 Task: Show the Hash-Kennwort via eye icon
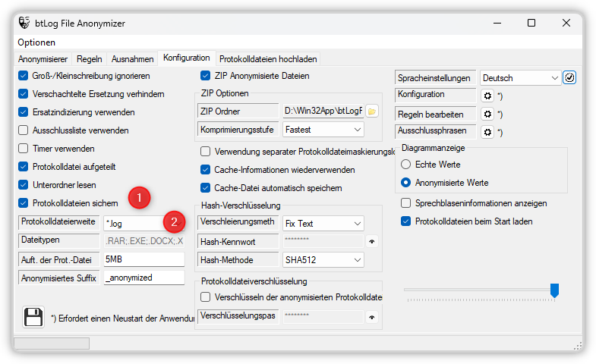373,242
